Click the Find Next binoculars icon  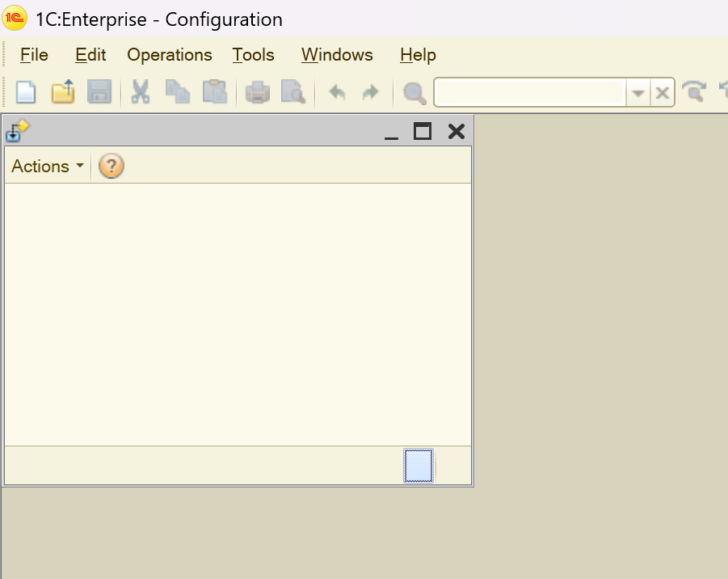tap(693, 92)
